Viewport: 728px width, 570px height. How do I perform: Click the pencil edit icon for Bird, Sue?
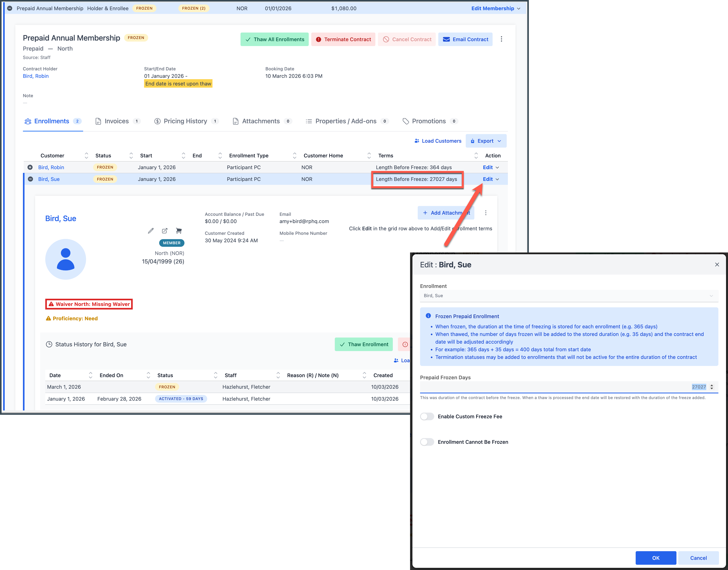click(151, 231)
